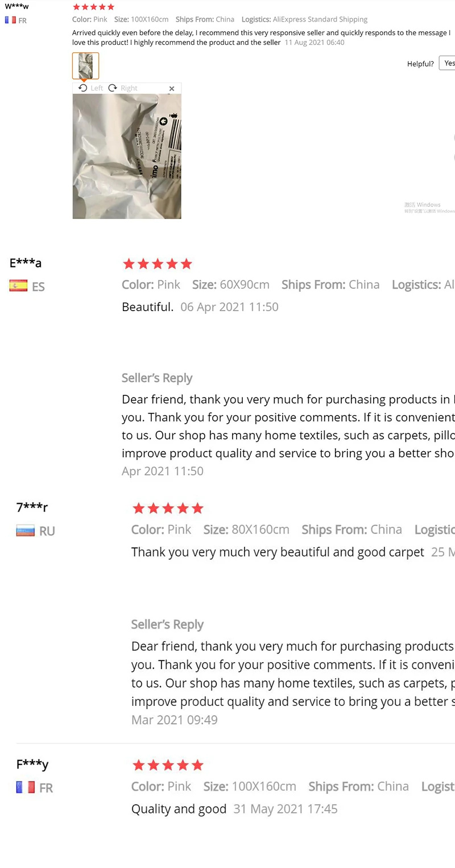455x868 pixels.
Task: Click the France flag under F***y
Action: pos(26,788)
